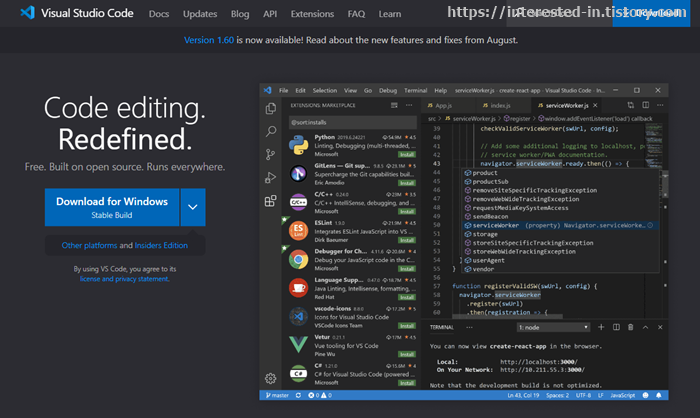The width and height of the screenshot is (700, 418).
Task: Click the Version 1.60 link
Action: click(x=209, y=40)
